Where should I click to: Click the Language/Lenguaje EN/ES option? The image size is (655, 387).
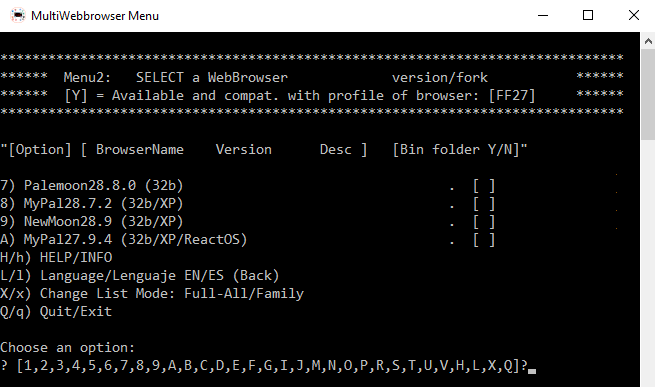point(140,276)
